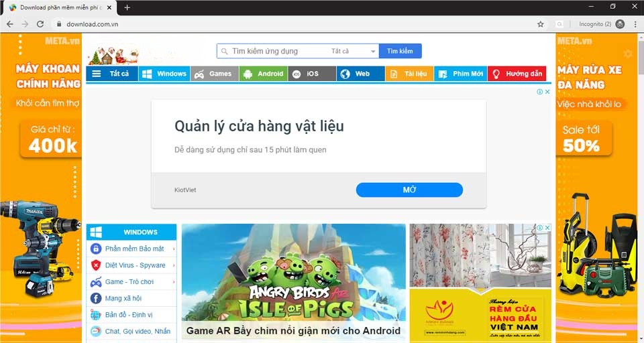Click the film icon in Phim Mới tab
Image resolution: width=644 pixels, height=343 pixels.
pyautogui.click(x=443, y=74)
